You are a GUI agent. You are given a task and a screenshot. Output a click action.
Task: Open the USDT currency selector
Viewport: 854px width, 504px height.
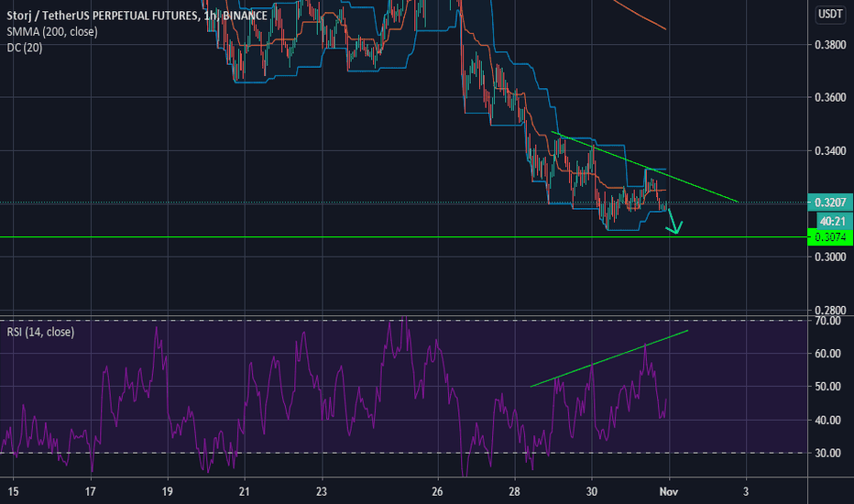tap(830, 14)
